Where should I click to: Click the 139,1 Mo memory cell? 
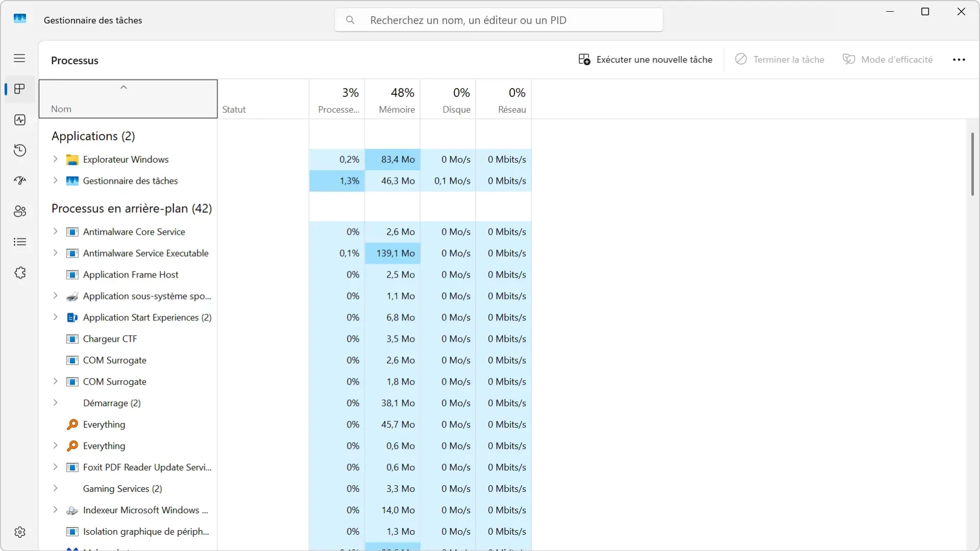tap(393, 253)
